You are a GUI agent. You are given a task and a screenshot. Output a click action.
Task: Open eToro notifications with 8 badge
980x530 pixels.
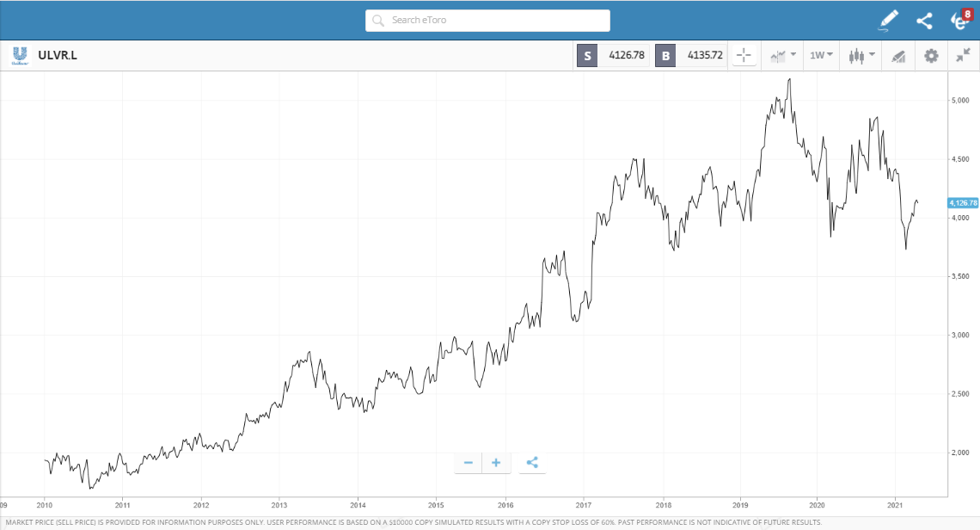(x=959, y=20)
